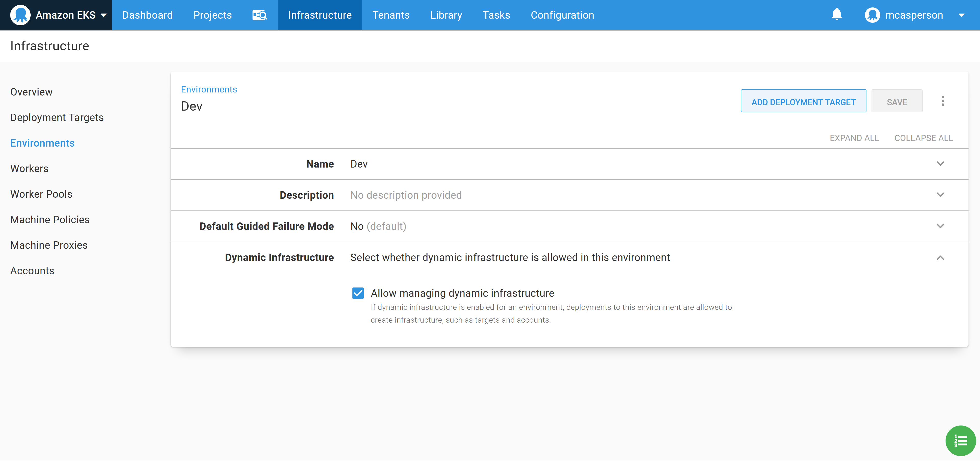Select Machine Policies in the sidebar
This screenshot has width=980, height=461.
pos(50,219)
